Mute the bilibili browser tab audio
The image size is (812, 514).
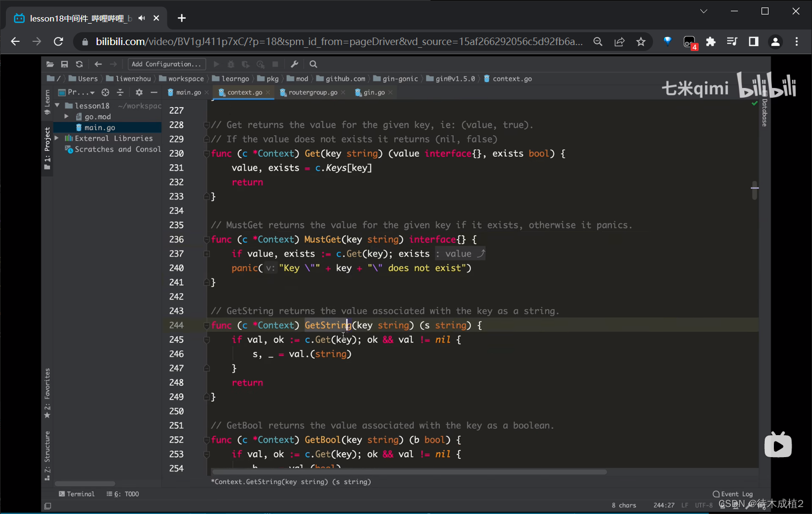[x=142, y=18]
